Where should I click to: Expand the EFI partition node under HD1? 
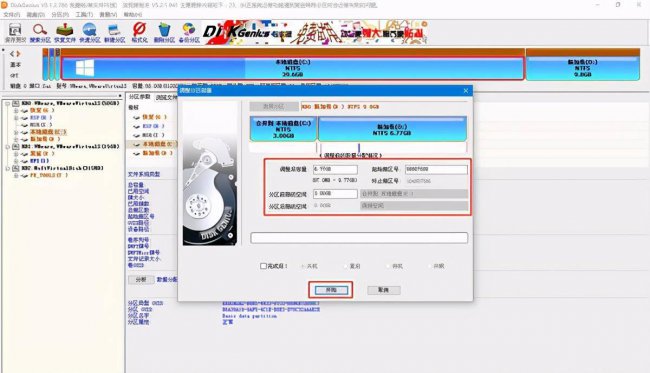16,161
